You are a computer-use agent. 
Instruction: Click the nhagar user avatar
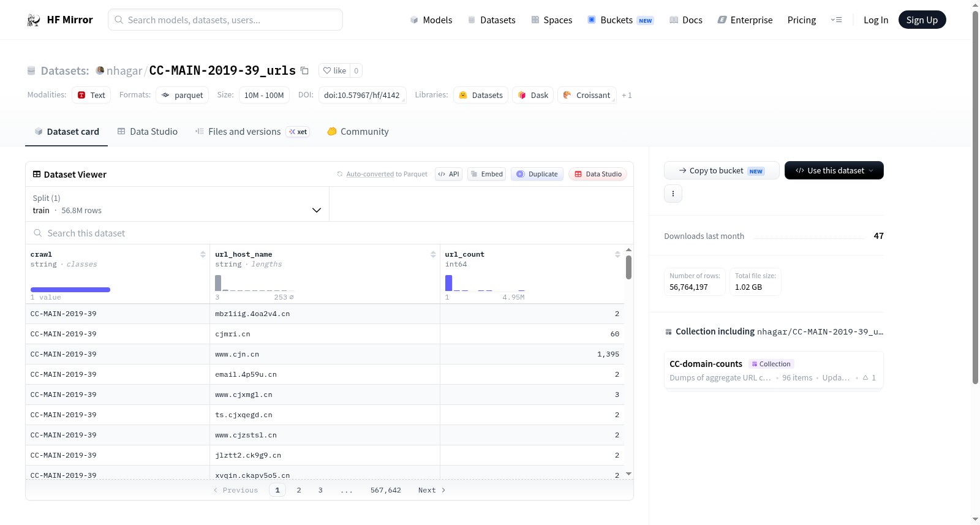[x=100, y=70]
